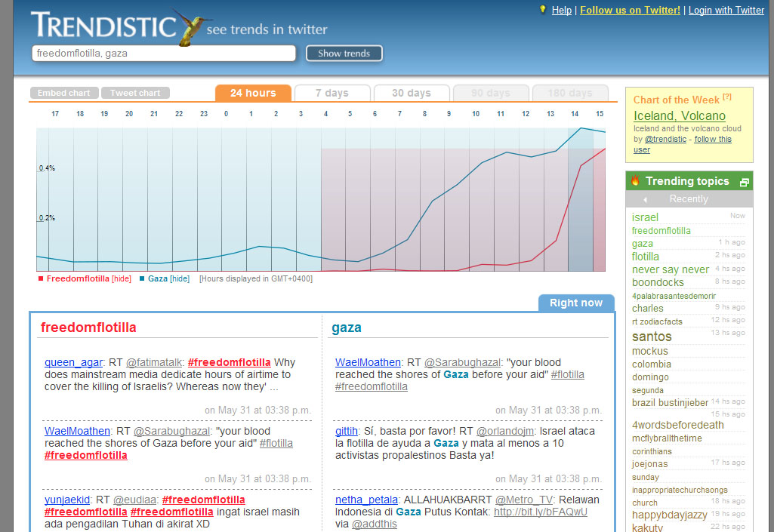
Task: Select freedomflotilla in Trending topics list
Action: (661, 230)
